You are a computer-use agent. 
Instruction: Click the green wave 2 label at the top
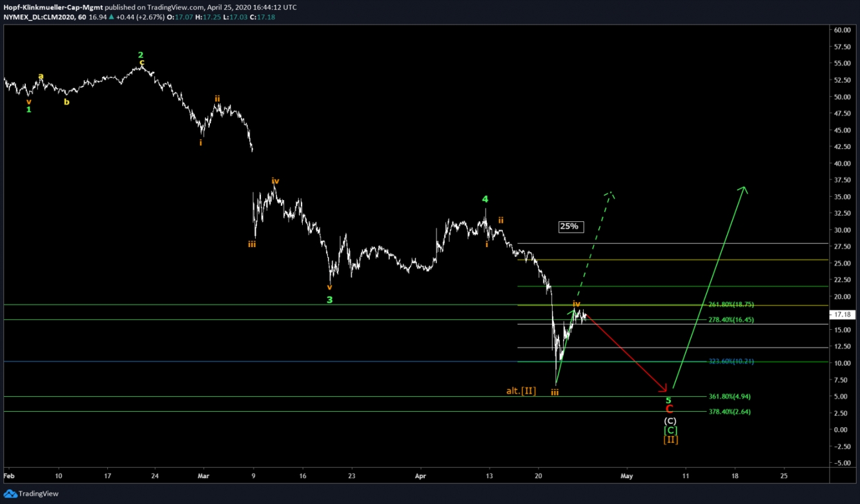tap(141, 55)
